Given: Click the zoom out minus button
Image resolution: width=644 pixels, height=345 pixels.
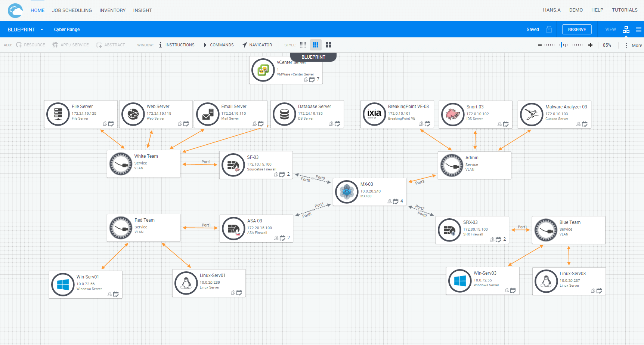Looking at the screenshot, I should point(540,45).
